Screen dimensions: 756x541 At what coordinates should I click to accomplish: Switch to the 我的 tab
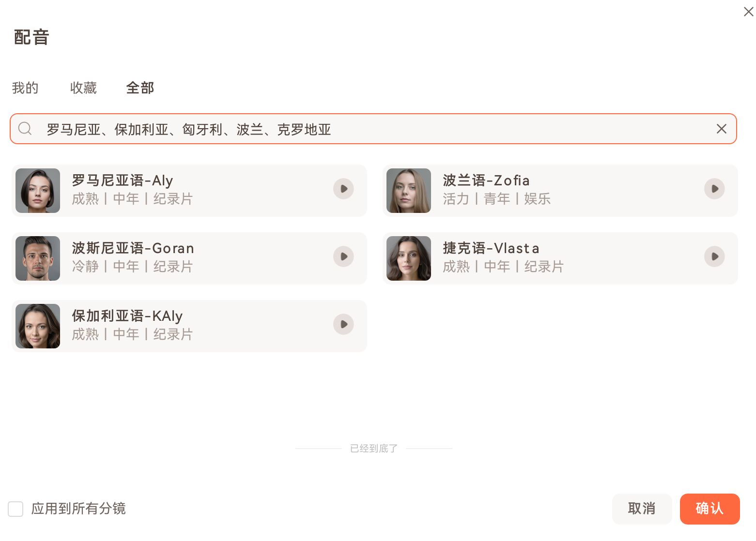click(25, 88)
